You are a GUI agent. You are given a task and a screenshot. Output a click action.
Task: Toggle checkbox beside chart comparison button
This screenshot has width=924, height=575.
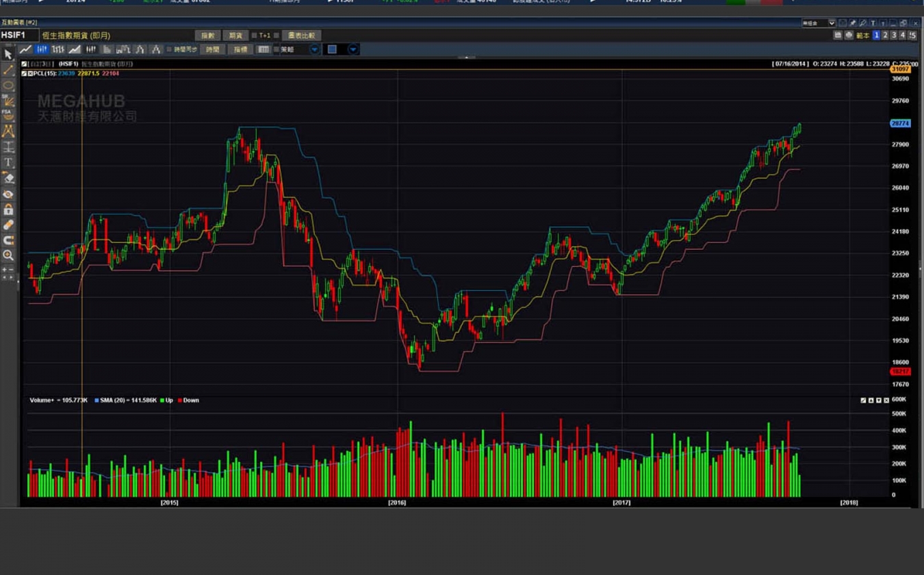[x=277, y=36]
